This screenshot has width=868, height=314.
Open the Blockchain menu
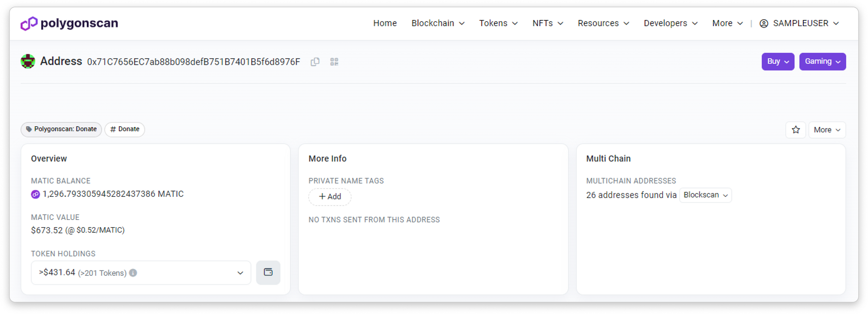tap(438, 23)
